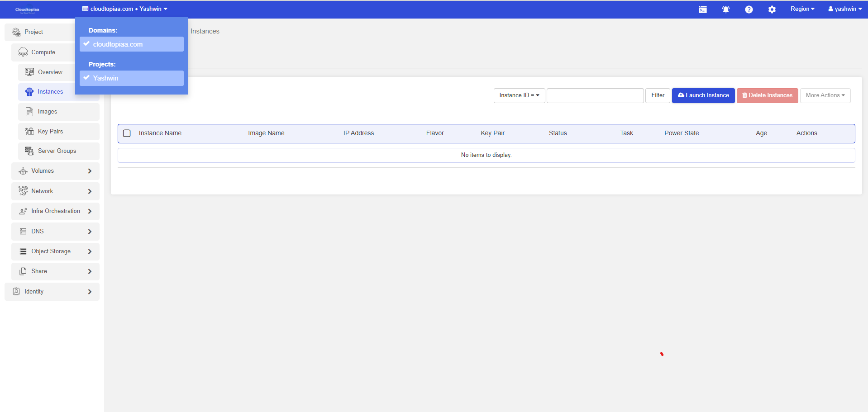868x412 pixels.
Task: Open the settings gear icon
Action: (x=772, y=9)
